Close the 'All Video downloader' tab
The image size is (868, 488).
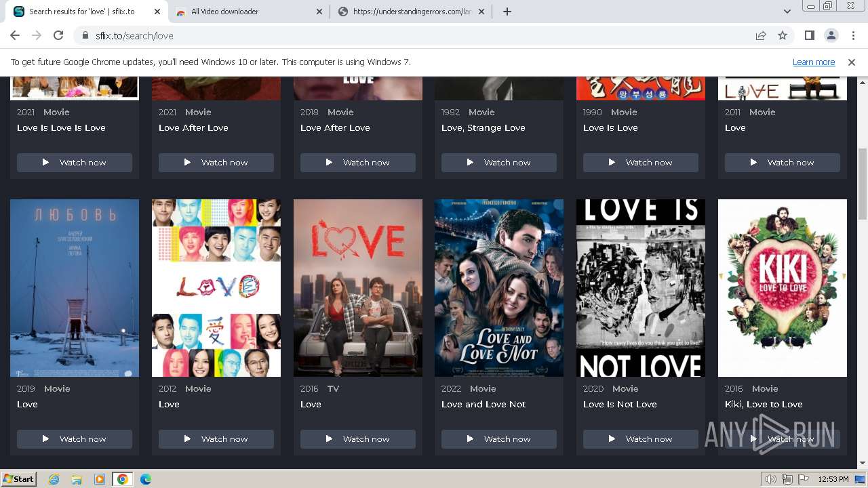pos(319,12)
